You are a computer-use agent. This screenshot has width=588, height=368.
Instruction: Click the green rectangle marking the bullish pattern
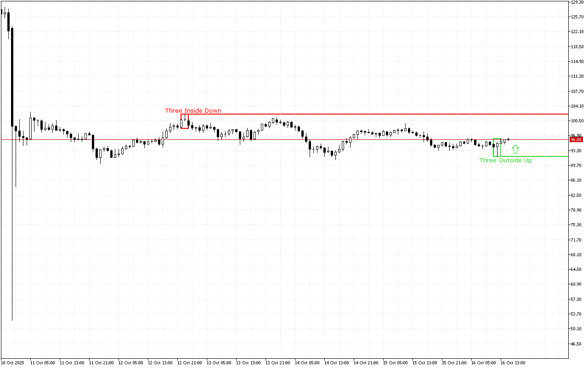[x=497, y=147]
